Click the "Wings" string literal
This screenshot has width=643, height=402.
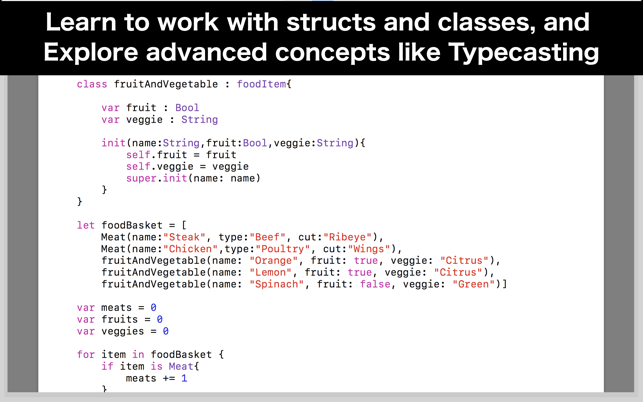[369, 249]
